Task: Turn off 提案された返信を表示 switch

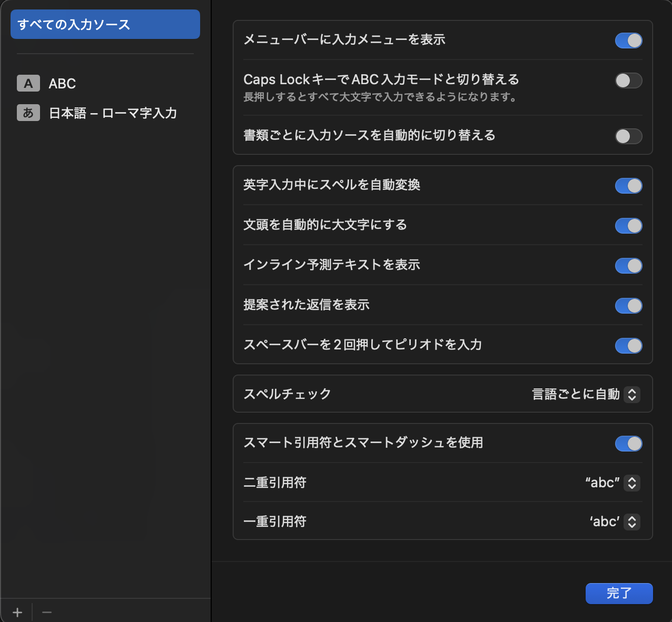Action: 628,306
